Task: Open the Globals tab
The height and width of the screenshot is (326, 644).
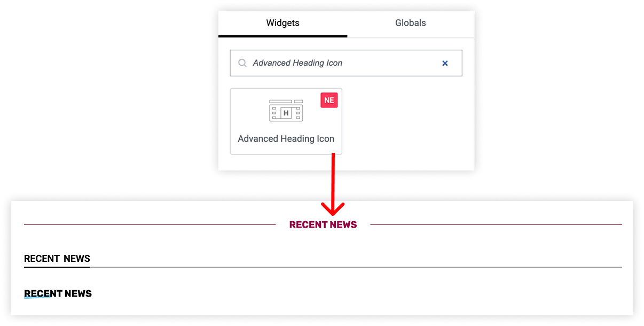Action: (410, 23)
